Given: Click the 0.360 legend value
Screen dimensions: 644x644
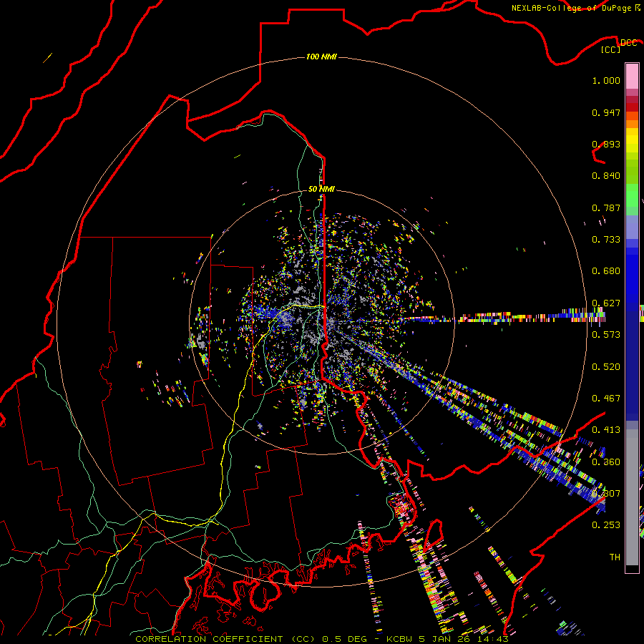Looking at the screenshot, I should pyautogui.click(x=606, y=462).
